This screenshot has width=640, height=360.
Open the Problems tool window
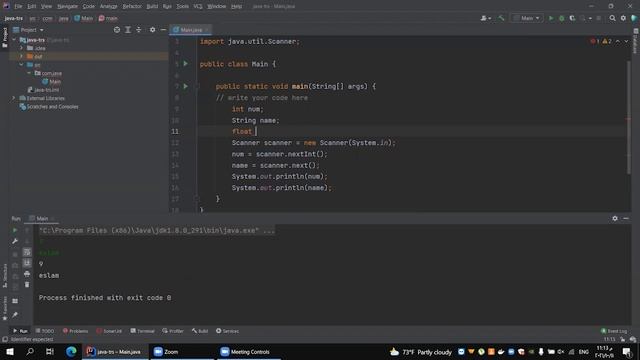coord(76,331)
